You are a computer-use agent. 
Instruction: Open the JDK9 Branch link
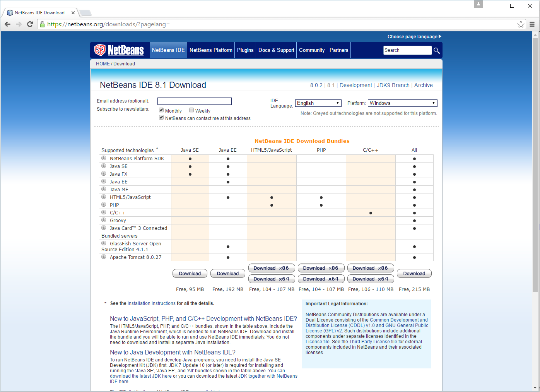[x=393, y=85]
